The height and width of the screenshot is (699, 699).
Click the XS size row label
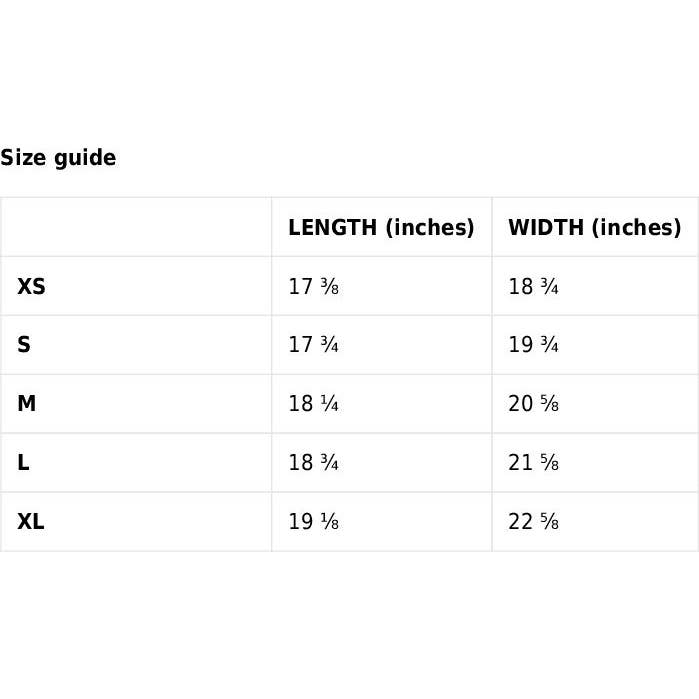click(31, 287)
